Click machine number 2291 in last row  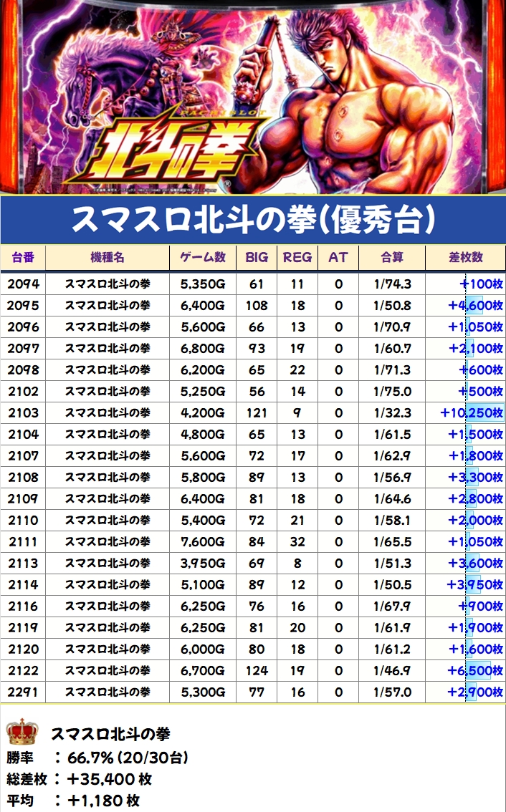tap(23, 692)
